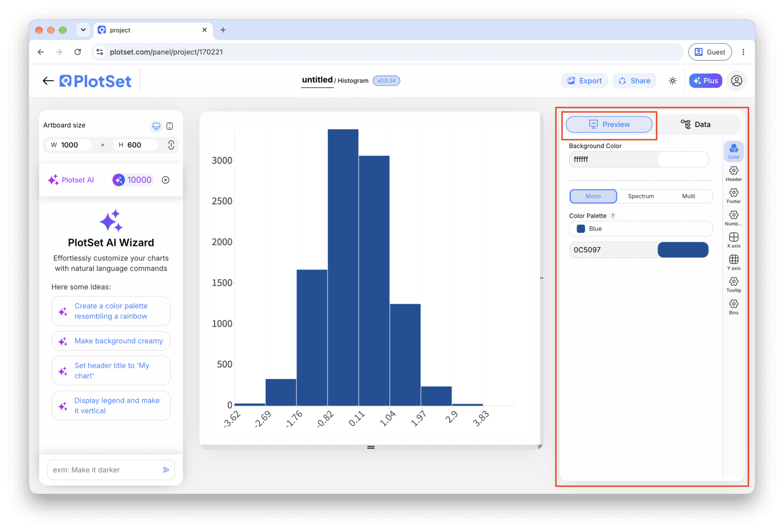Click the chart right-side resize handle
The image size is (784, 532).
[541, 278]
